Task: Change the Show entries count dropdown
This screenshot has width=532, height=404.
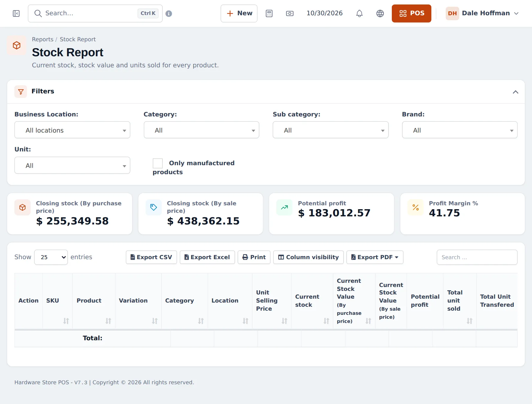Action: 51,257
